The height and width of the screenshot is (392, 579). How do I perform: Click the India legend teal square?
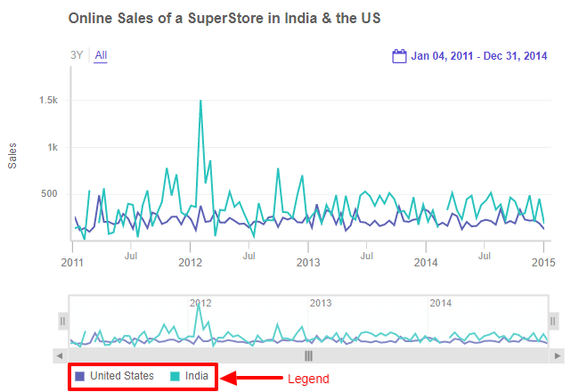click(x=175, y=376)
